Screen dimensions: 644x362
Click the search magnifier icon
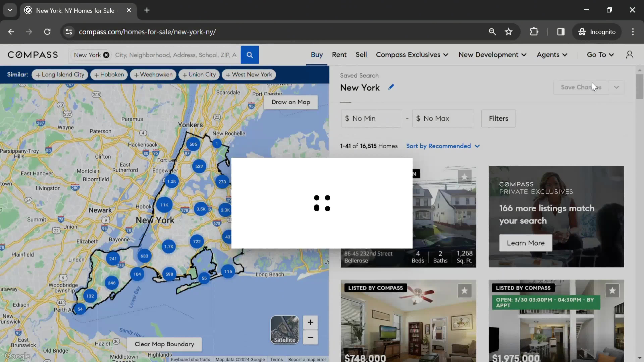click(x=249, y=55)
